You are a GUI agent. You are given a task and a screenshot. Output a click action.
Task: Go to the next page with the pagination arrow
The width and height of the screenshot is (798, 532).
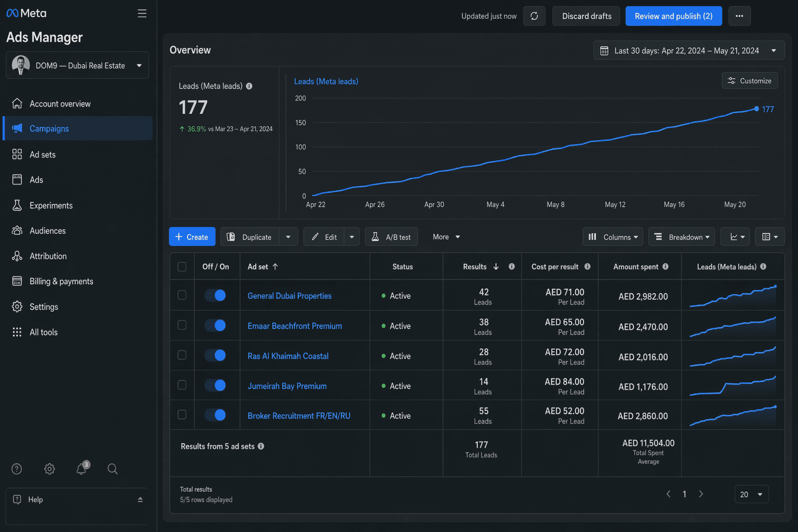pos(701,494)
